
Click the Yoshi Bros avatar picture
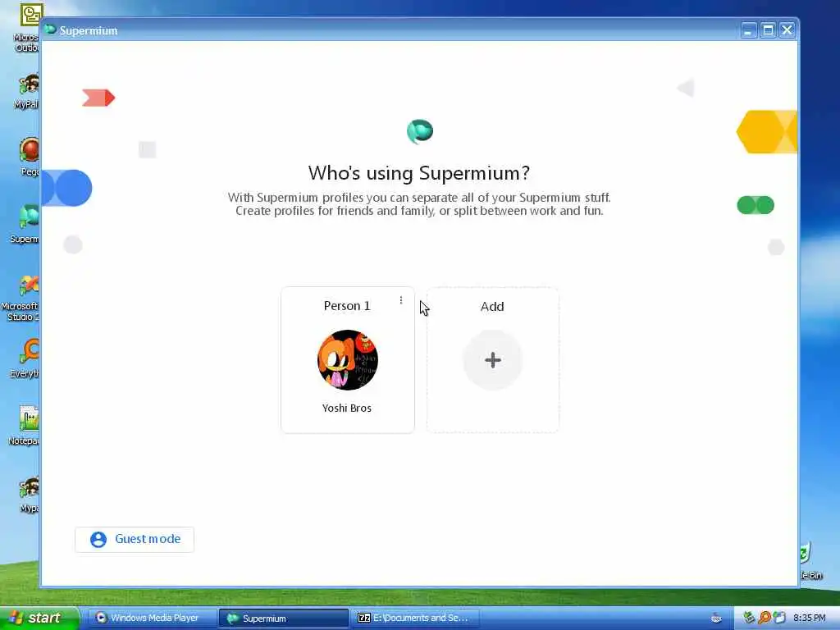pos(348,360)
